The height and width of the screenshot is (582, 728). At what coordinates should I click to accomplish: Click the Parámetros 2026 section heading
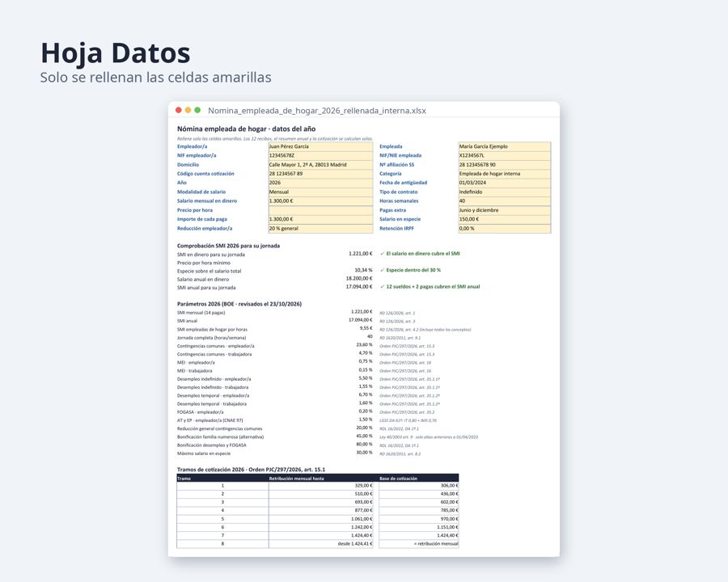tap(239, 304)
